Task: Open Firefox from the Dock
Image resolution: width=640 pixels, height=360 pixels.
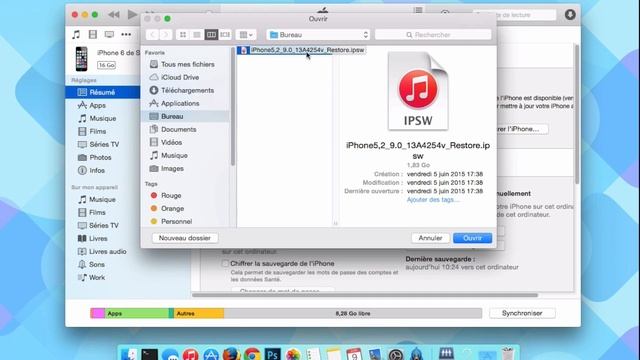Action: [231, 354]
